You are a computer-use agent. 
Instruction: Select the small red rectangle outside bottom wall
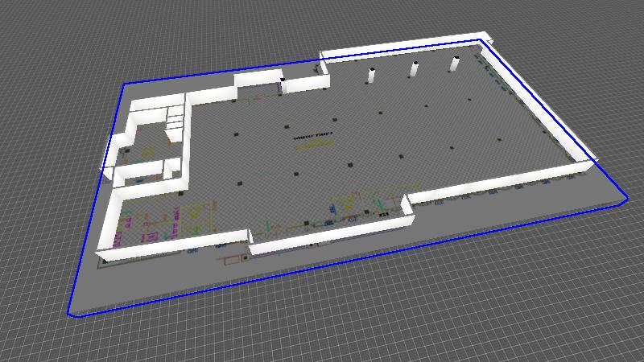tap(232, 259)
